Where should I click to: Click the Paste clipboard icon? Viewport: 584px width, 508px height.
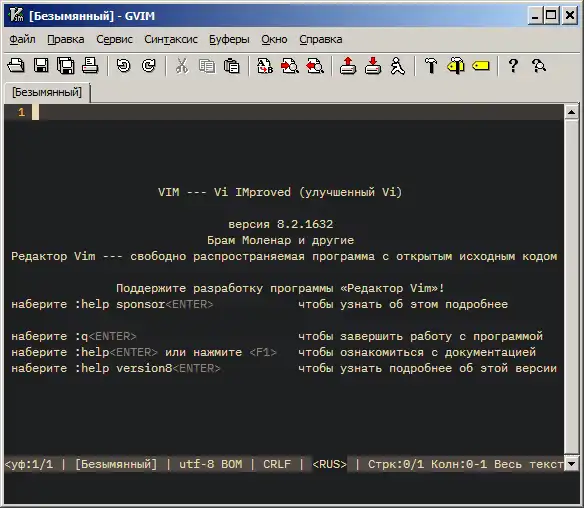click(x=232, y=66)
